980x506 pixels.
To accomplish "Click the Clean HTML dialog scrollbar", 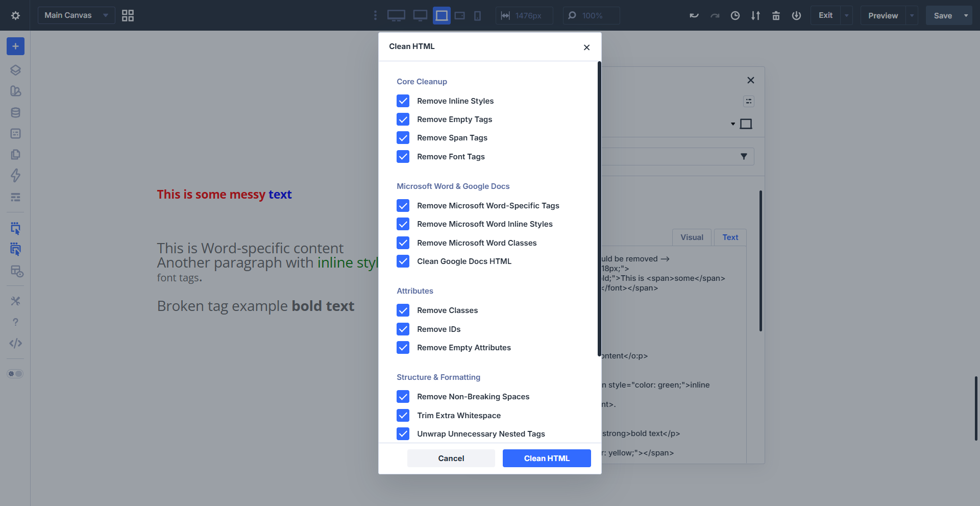I will tap(599, 209).
